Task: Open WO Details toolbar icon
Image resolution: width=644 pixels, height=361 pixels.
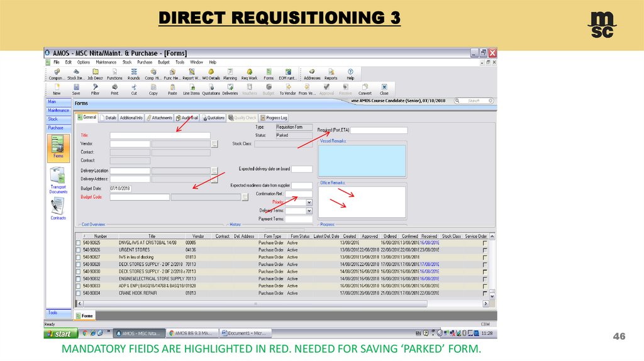Action: tap(211, 74)
